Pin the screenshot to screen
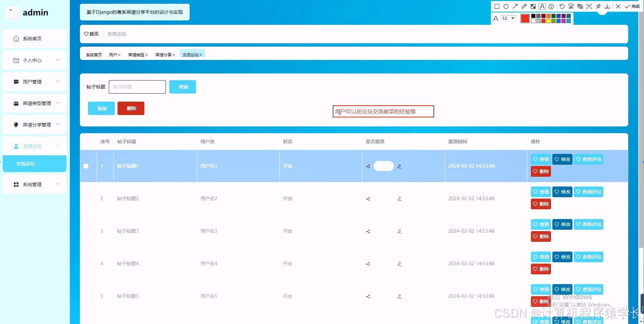Image resolution: width=644 pixels, height=324 pixels. pyautogui.click(x=598, y=6)
